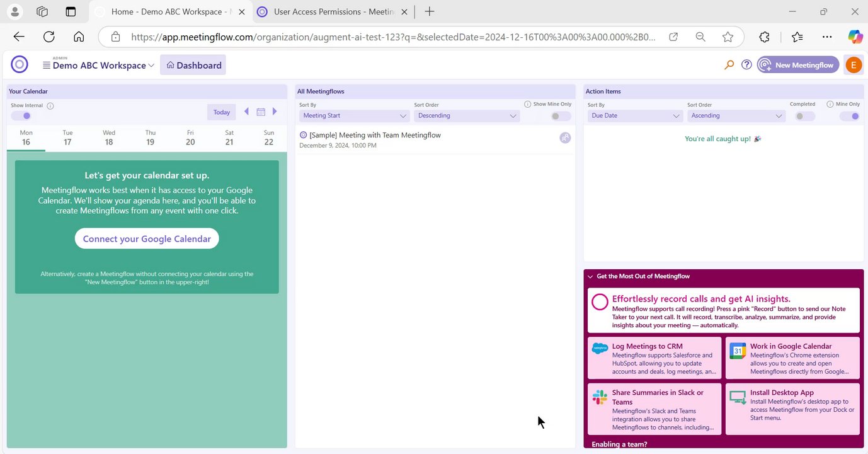Open the Sample Meeting with Team Meetingflow

[x=375, y=135]
